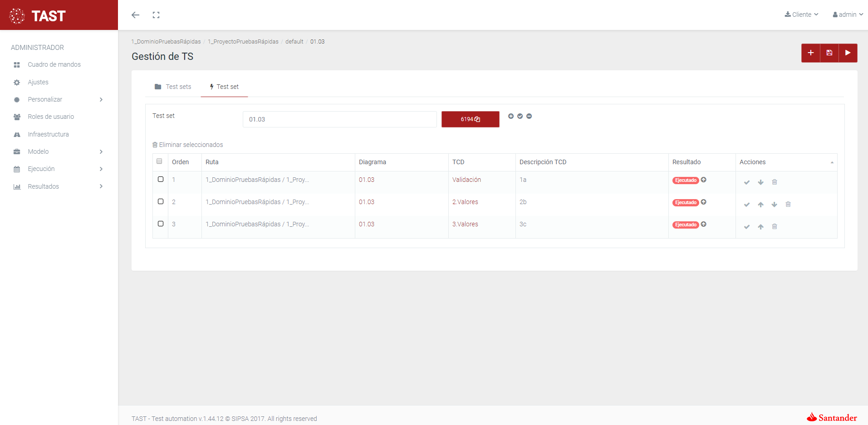Check the checkbox for row 3
The image size is (868, 425).
click(x=161, y=224)
